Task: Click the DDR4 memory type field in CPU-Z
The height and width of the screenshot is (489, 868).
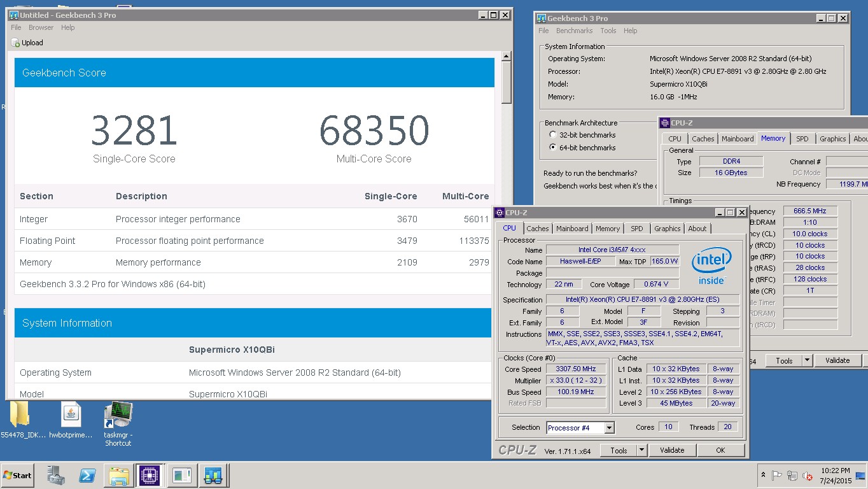Action: 731,162
